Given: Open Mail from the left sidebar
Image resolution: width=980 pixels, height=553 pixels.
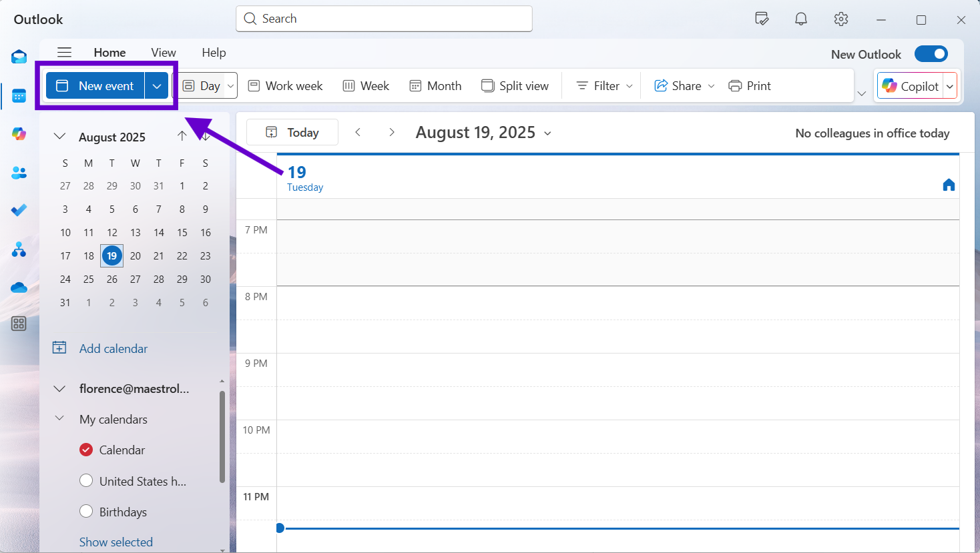Looking at the screenshot, I should pos(19,57).
